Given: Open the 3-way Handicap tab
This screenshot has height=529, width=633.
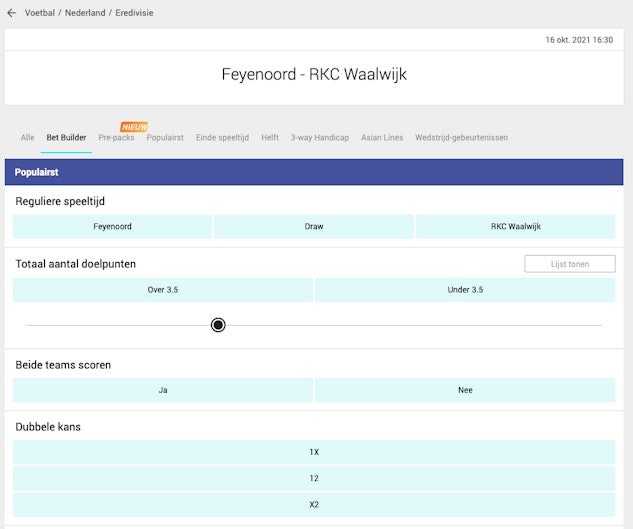Looking at the screenshot, I should tap(320, 138).
